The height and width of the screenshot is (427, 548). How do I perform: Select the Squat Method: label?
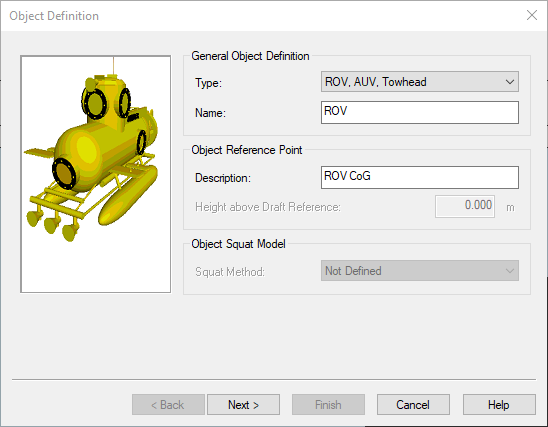[230, 272]
